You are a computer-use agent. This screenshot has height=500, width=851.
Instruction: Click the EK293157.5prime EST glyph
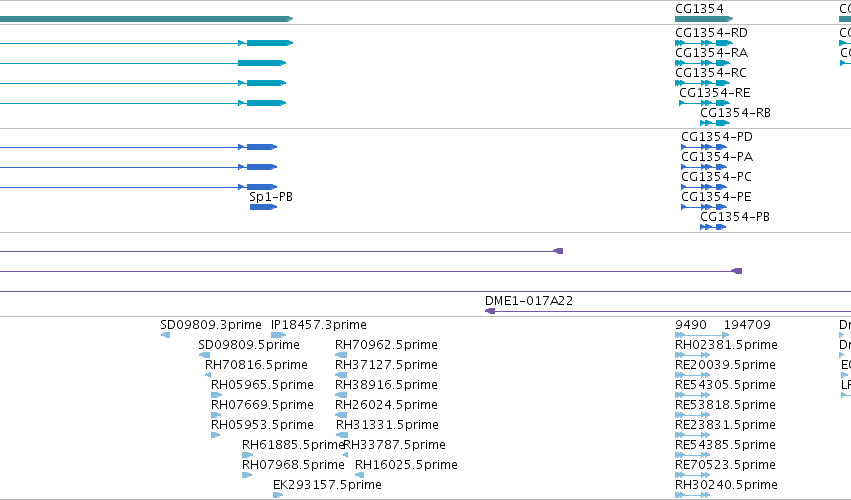278,495
